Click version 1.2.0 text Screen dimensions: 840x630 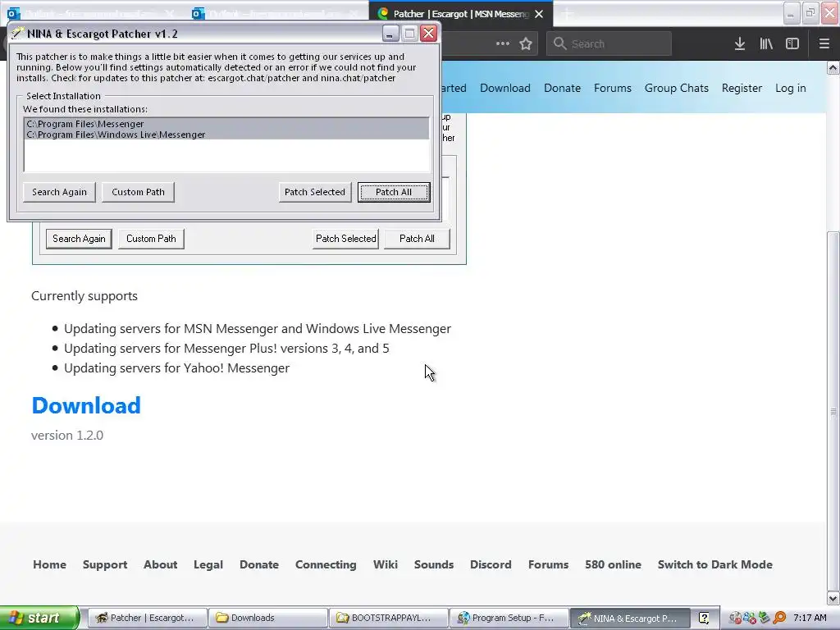click(x=67, y=435)
